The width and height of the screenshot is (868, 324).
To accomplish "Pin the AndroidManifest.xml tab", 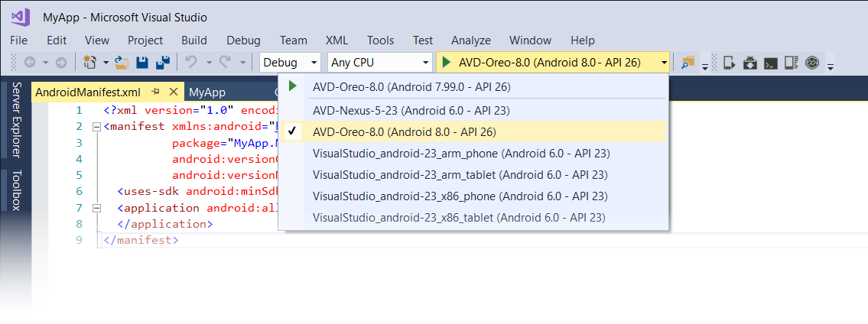I will click(x=155, y=92).
